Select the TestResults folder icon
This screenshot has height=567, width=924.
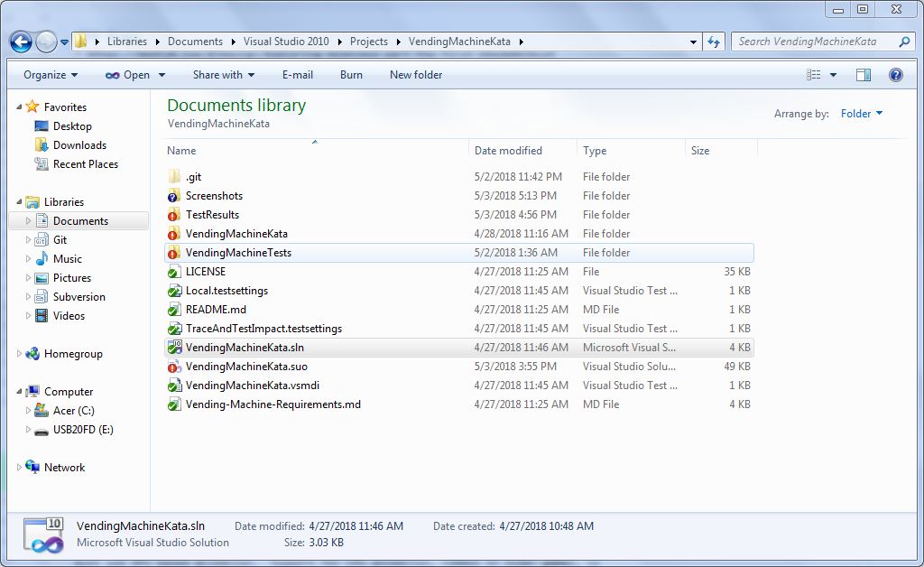coord(174,215)
